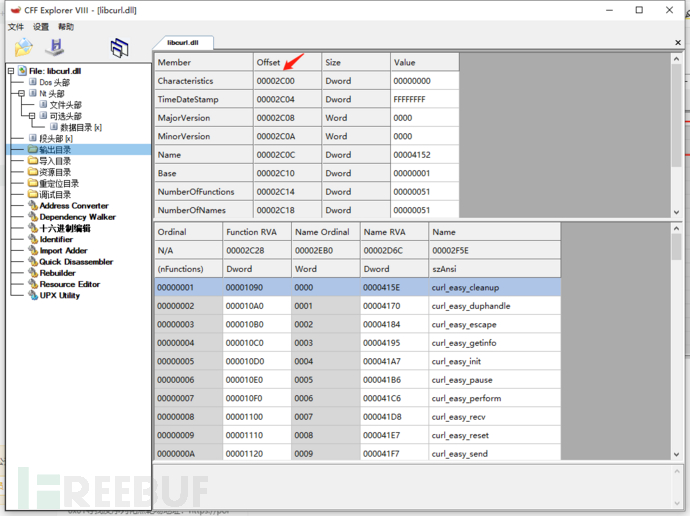Open the Quick Disassembler tool
This screenshot has width=690, height=516.
point(77,262)
